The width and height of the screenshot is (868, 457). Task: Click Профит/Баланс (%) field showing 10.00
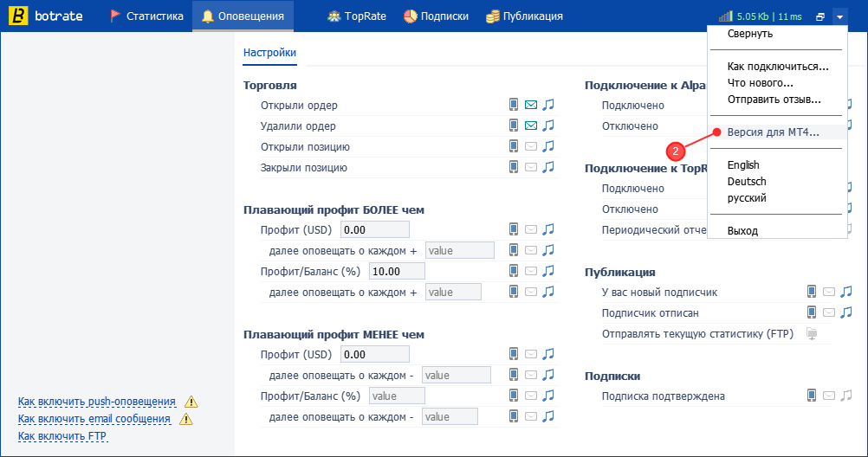[397, 271]
